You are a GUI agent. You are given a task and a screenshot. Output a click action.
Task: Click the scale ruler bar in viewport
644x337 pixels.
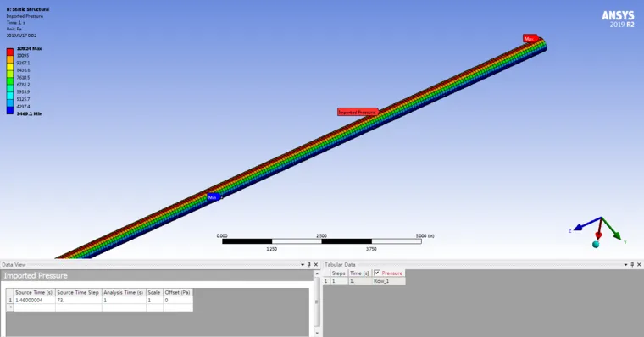tap(322, 241)
